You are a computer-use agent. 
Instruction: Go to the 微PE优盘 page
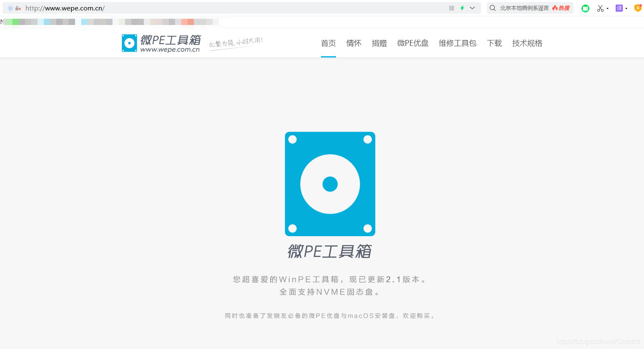(x=413, y=43)
